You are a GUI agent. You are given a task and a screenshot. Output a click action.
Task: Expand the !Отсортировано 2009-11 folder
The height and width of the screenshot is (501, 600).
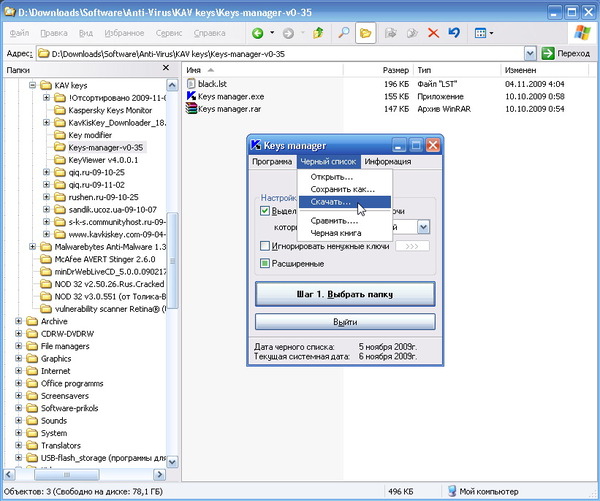click(x=46, y=98)
